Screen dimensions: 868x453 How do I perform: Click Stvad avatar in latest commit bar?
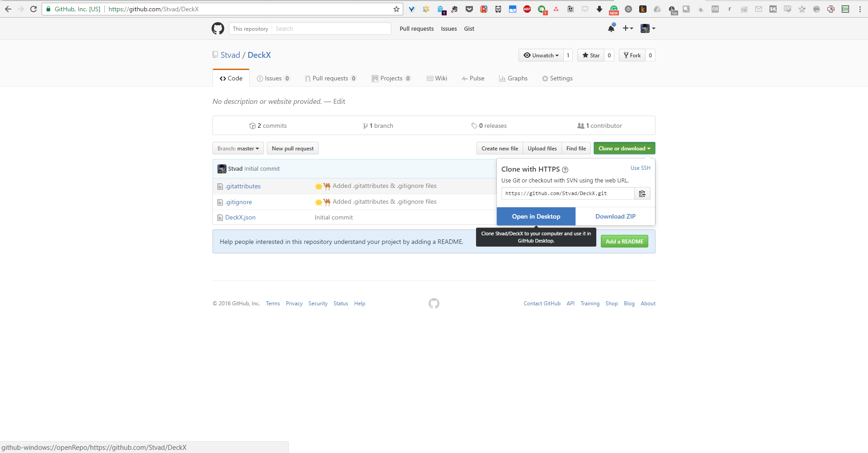pos(222,168)
